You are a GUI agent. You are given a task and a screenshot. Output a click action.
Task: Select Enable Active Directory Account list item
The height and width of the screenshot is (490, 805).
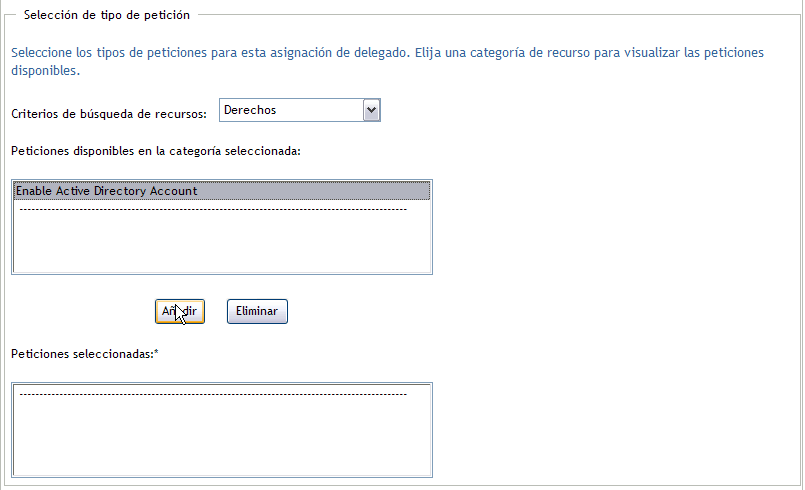click(x=107, y=191)
